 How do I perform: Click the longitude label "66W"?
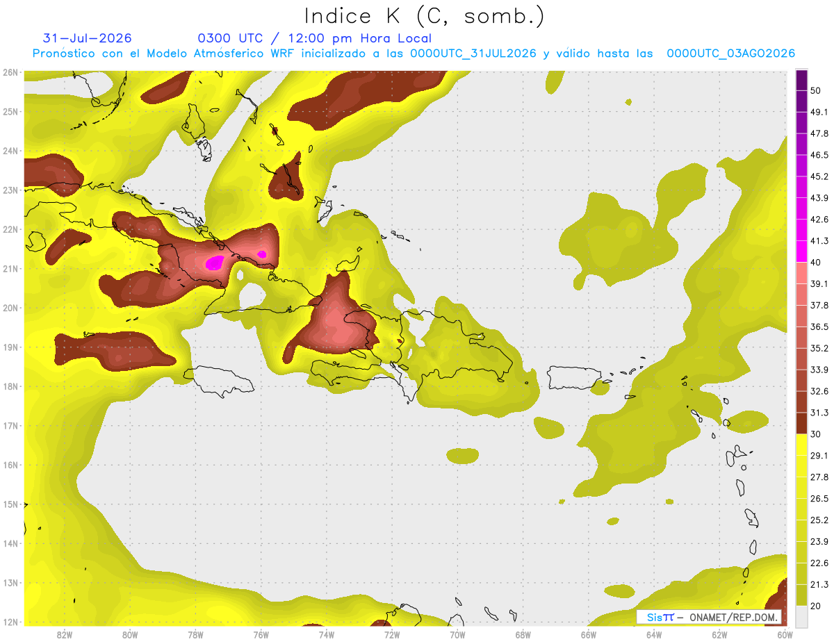[588, 635]
